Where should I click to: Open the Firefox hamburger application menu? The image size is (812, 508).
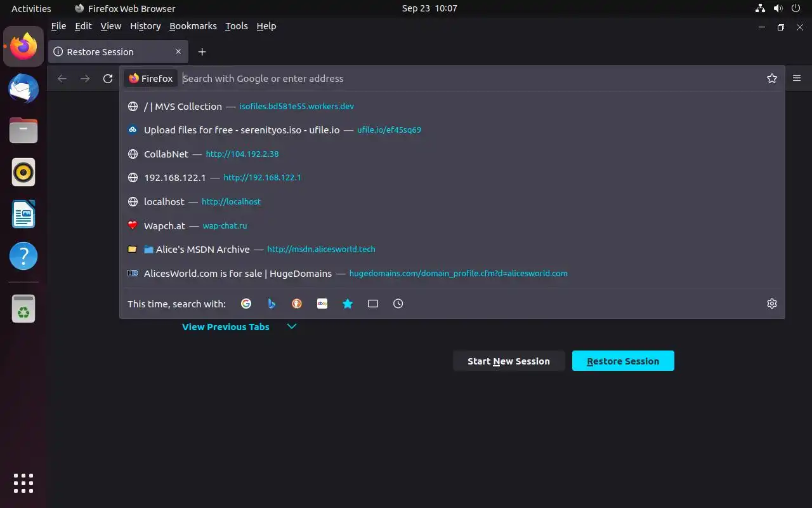pos(797,78)
